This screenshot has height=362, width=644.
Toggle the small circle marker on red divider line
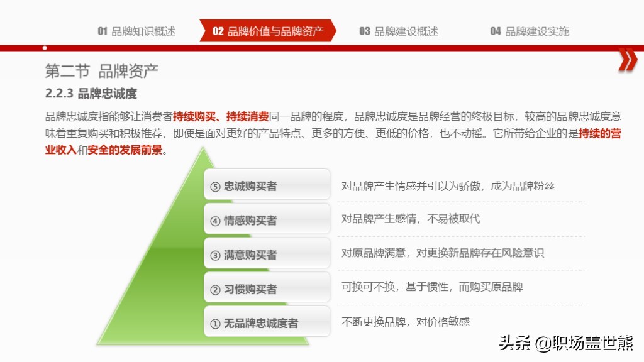click(44, 47)
